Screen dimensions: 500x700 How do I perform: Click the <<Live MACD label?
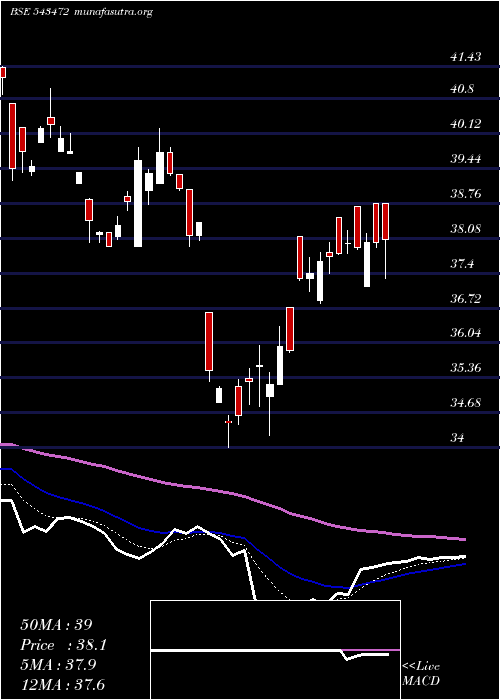421,674
